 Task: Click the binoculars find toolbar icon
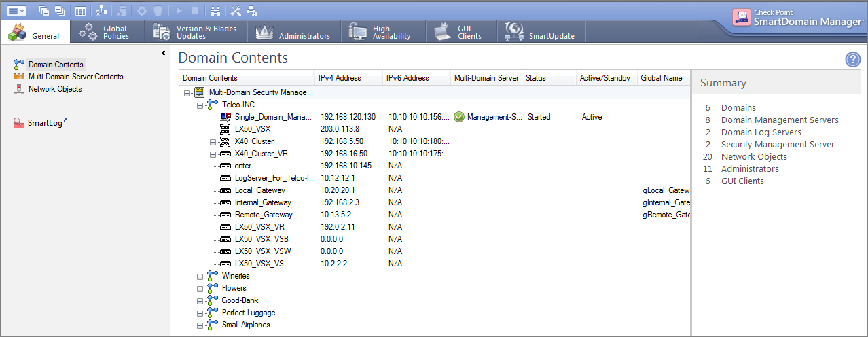[x=215, y=11]
